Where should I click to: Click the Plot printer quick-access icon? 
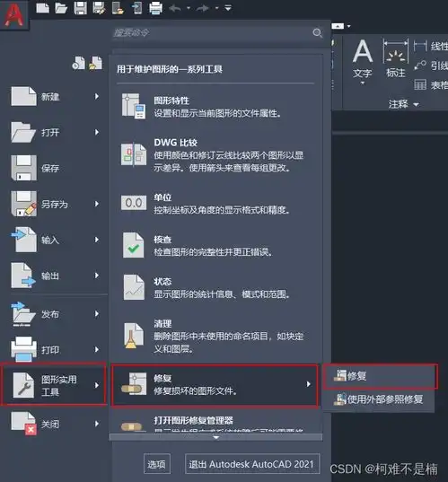(155, 8)
